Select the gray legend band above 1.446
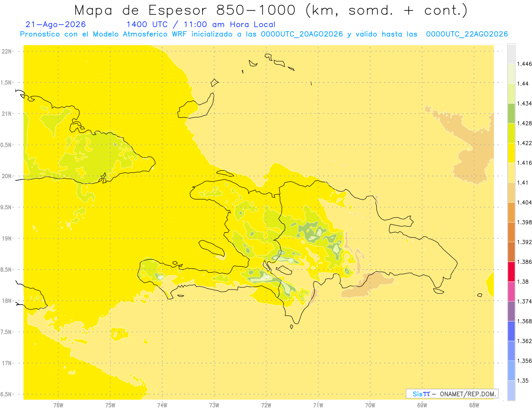Viewport: 532px width, 411px height. [511, 54]
